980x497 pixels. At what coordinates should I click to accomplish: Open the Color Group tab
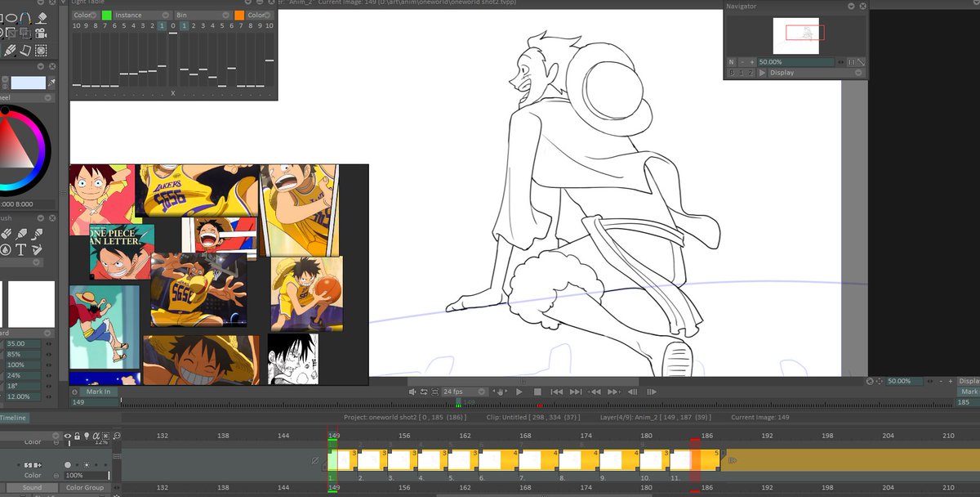coord(85,488)
